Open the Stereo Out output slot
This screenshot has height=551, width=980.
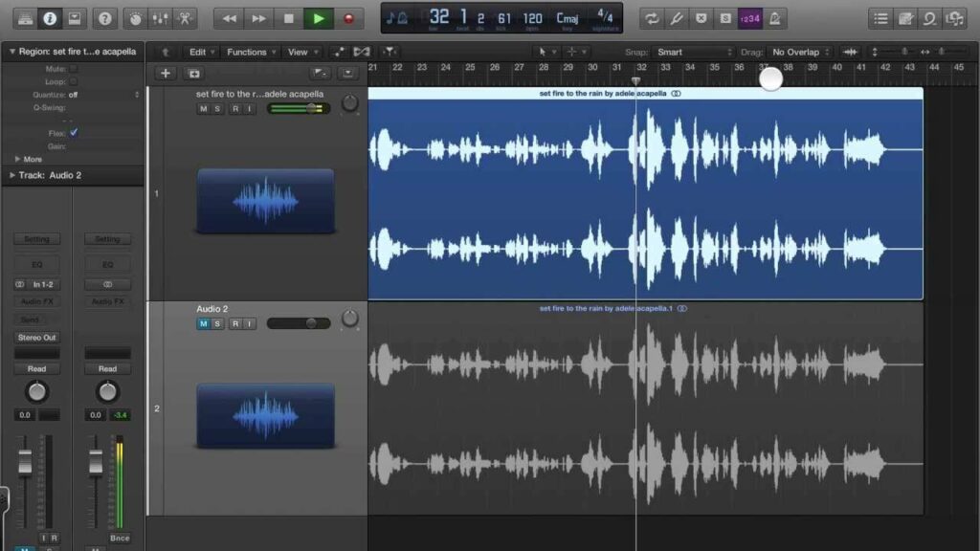(37, 338)
